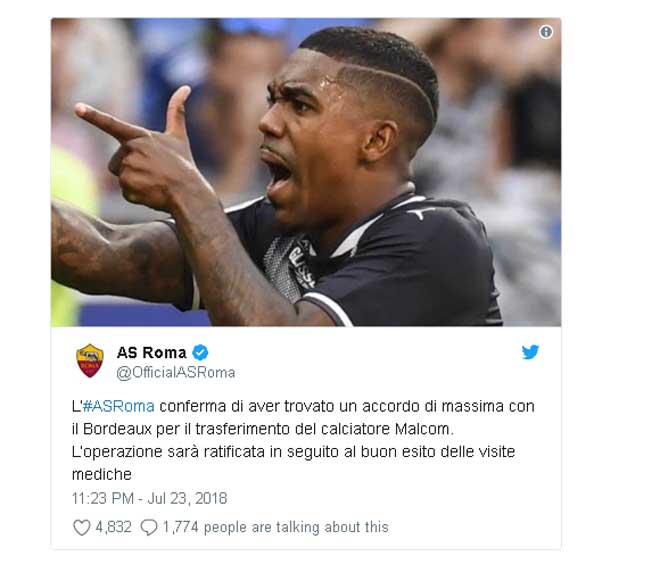The width and height of the screenshot is (660, 581).
Task: Open the 11:23 PM - Jul 23, 2018 timestamp
Action: click(x=149, y=498)
